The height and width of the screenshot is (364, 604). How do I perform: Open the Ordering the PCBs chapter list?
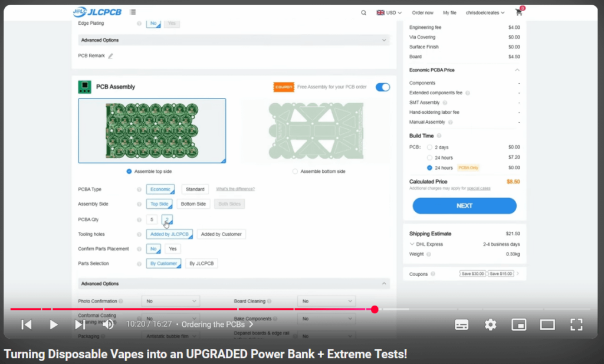click(217, 324)
